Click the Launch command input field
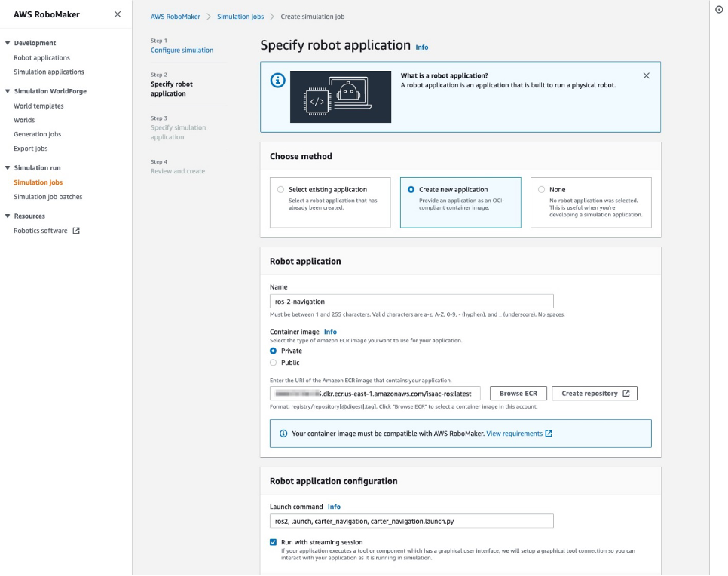The height and width of the screenshot is (576, 728). 411,521
